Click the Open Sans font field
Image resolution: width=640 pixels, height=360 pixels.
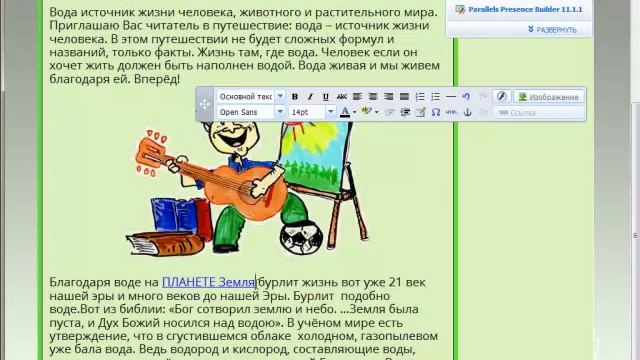pos(246,112)
